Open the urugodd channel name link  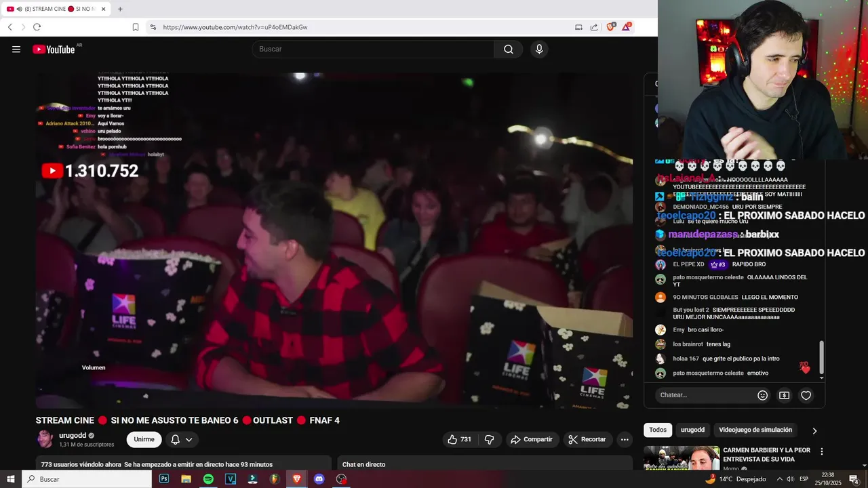tap(73, 435)
